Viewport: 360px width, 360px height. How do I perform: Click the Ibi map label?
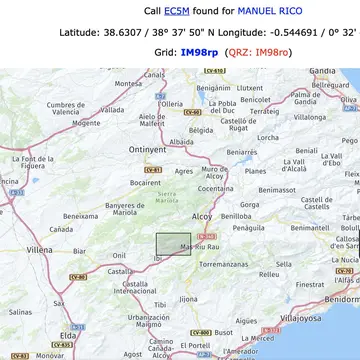[x=158, y=258]
